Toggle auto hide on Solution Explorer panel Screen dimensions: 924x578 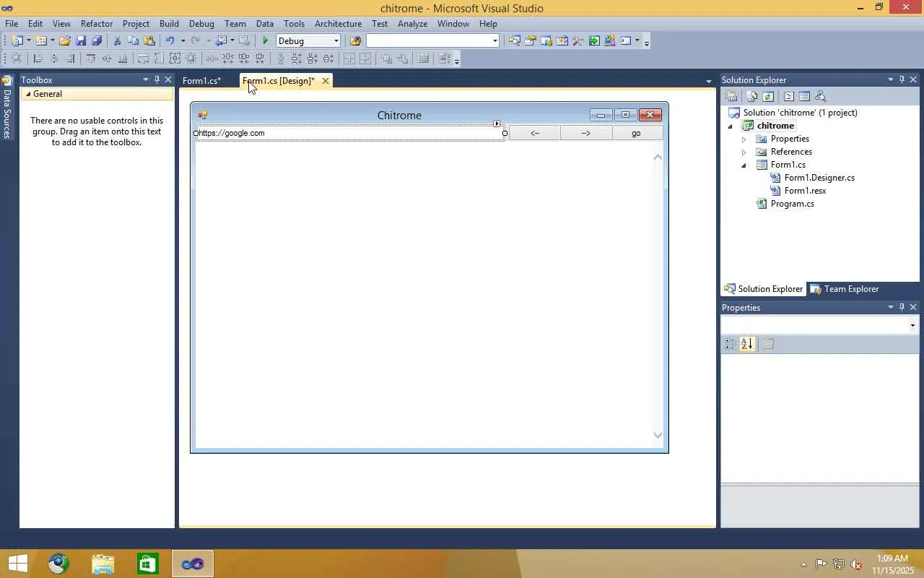[902, 79]
